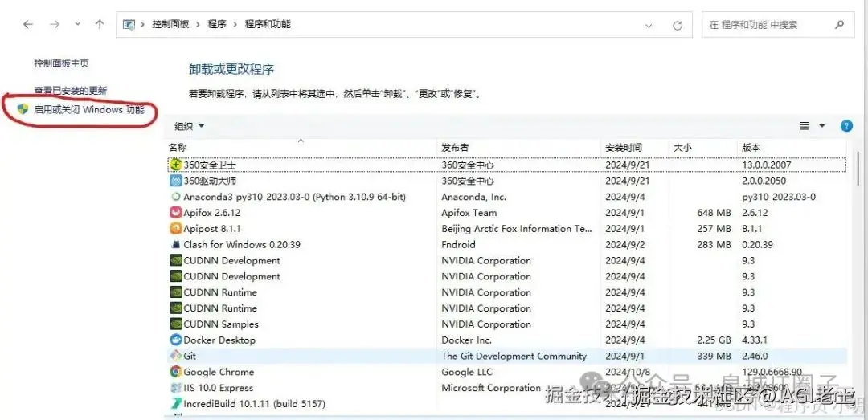The height and width of the screenshot is (420, 868).
Task: Open 启用或关闭 Windows 功能 link
Action: pos(89,109)
